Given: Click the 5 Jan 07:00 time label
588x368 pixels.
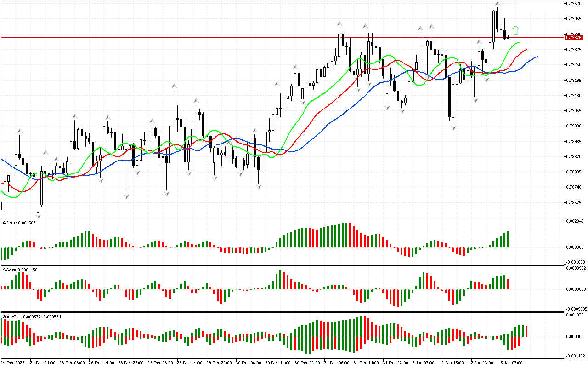Looking at the screenshot, I should (511, 363).
